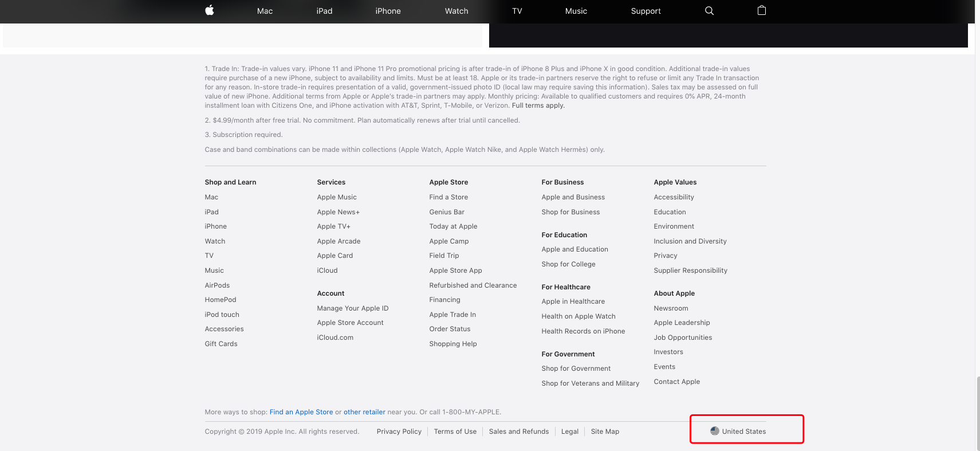Open the Newsroom link
Screen dimensions: 980x451
(x=671, y=308)
